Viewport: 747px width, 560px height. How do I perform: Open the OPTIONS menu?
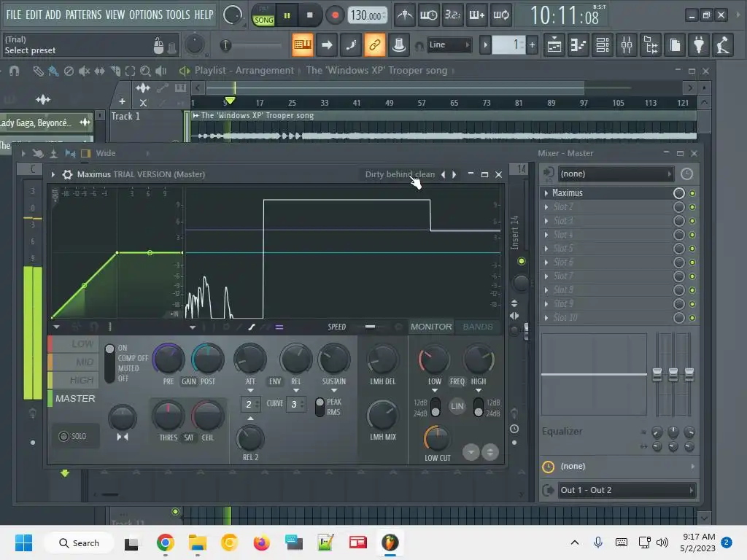[x=146, y=15]
